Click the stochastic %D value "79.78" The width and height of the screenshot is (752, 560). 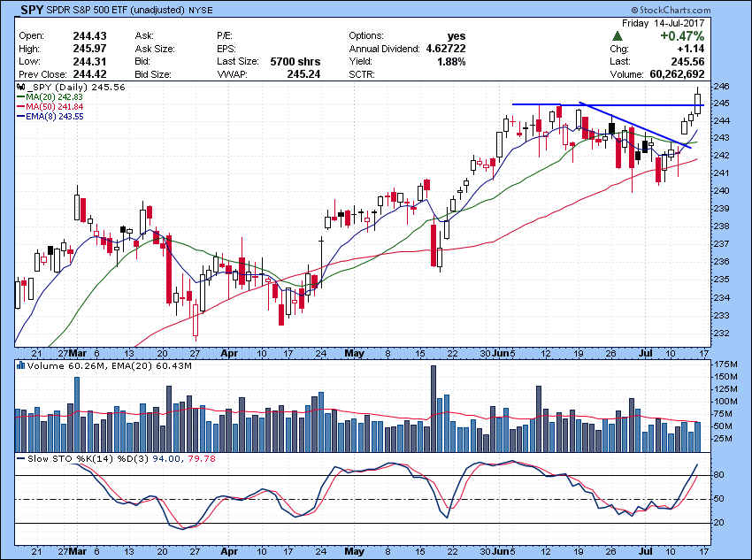pos(202,459)
